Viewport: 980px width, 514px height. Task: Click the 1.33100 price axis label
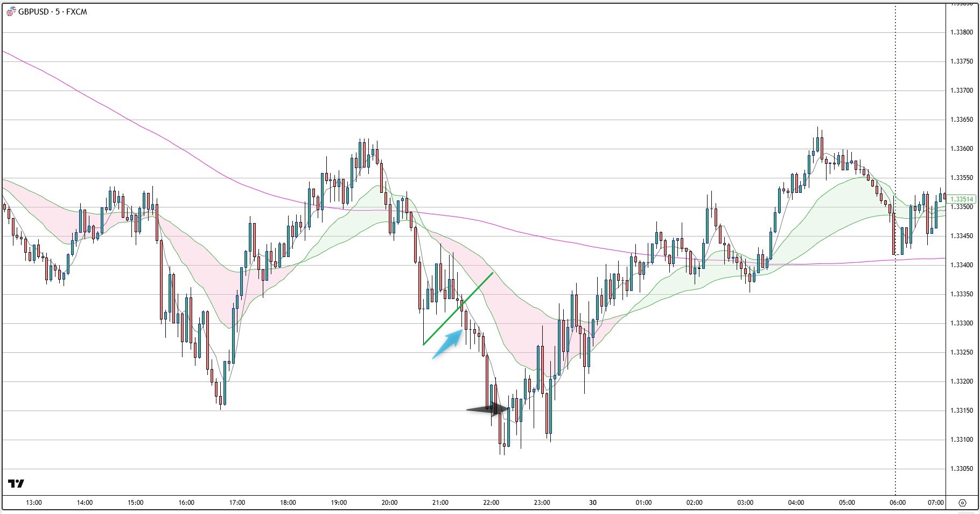pyautogui.click(x=961, y=440)
